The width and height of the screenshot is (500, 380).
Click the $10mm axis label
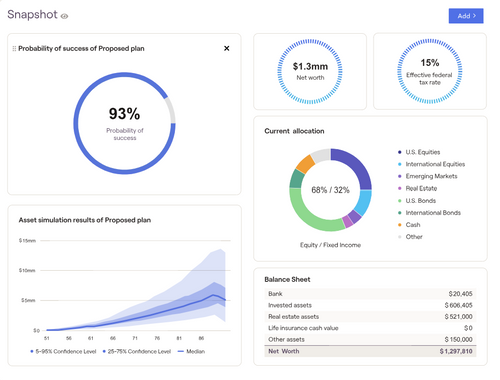coord(27,270)
